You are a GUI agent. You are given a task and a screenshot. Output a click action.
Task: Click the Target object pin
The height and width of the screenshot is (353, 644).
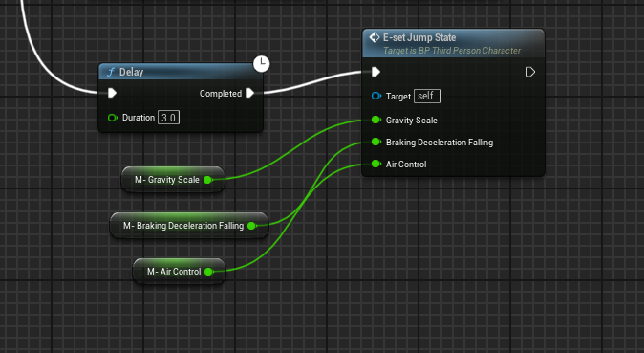click(x=376, y=97)
